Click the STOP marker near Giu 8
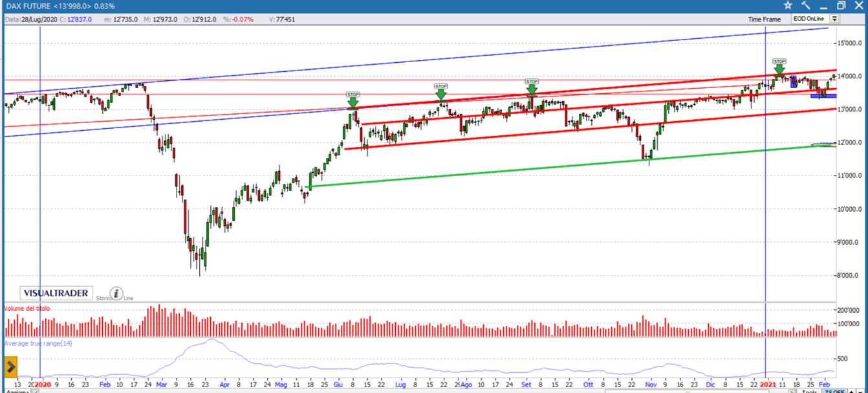The width and height of the screenshot is (868, 393). point(353,99)
